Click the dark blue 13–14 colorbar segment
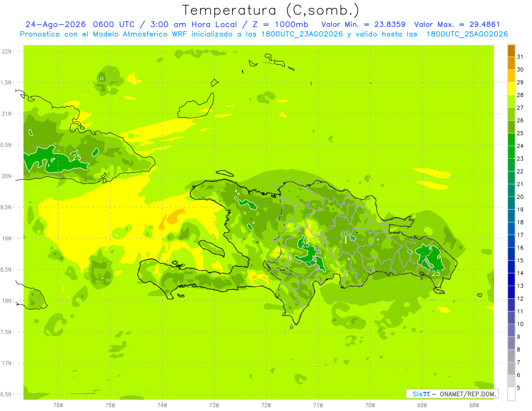The height and width of the screenshot is (411, 532). pos(511,279)
